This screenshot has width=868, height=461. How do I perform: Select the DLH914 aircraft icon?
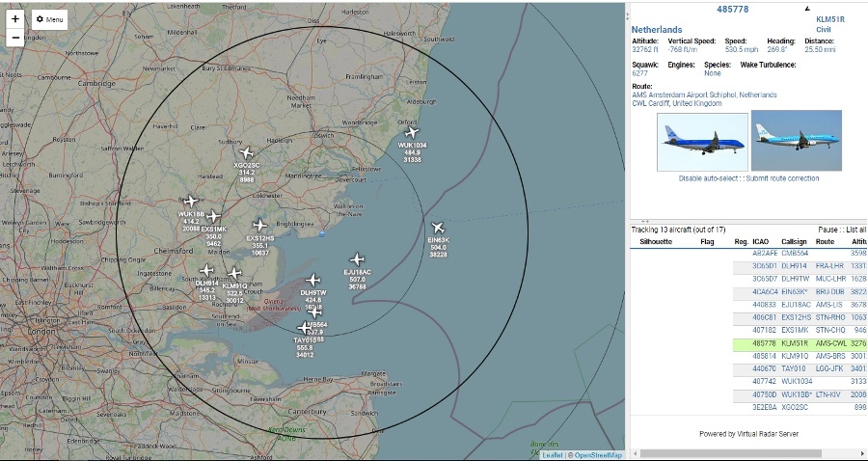click(x=206, y=271)
